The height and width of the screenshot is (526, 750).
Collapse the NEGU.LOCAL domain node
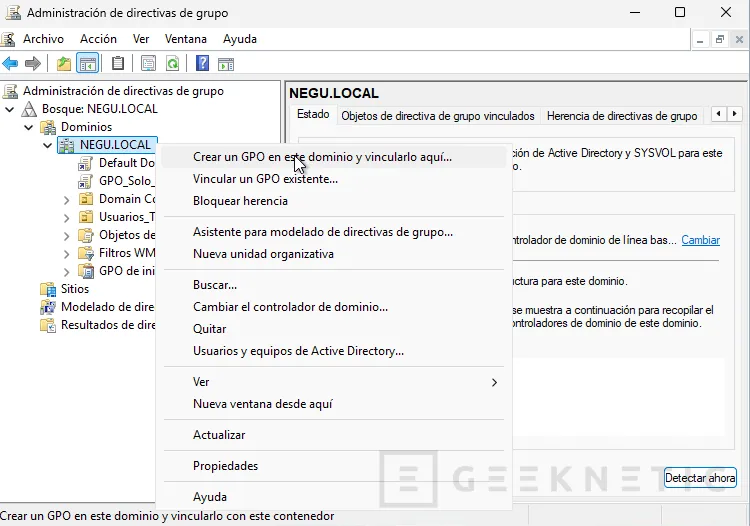tap(47, 145)
